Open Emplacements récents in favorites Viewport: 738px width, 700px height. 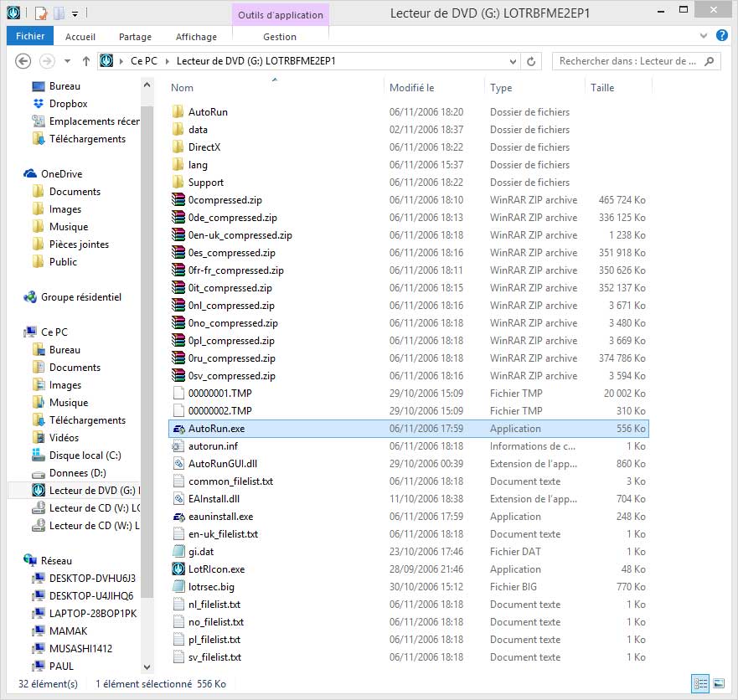tap(94, 121)
